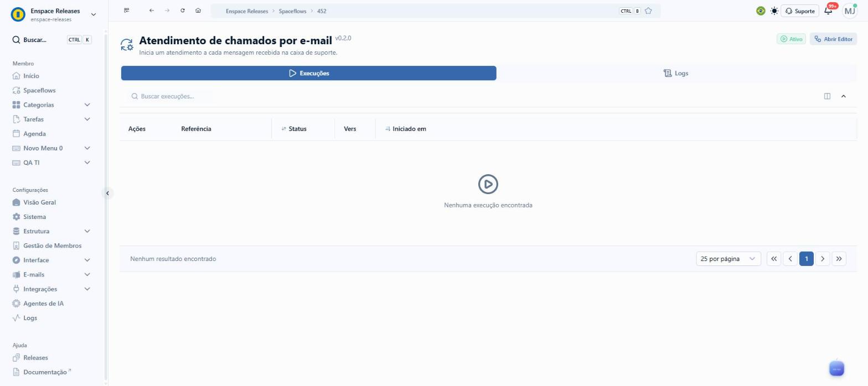The width and height of the screenshot is (868, 386).
Task: Click the Abrir Editor button
Action: coord(833,39)
